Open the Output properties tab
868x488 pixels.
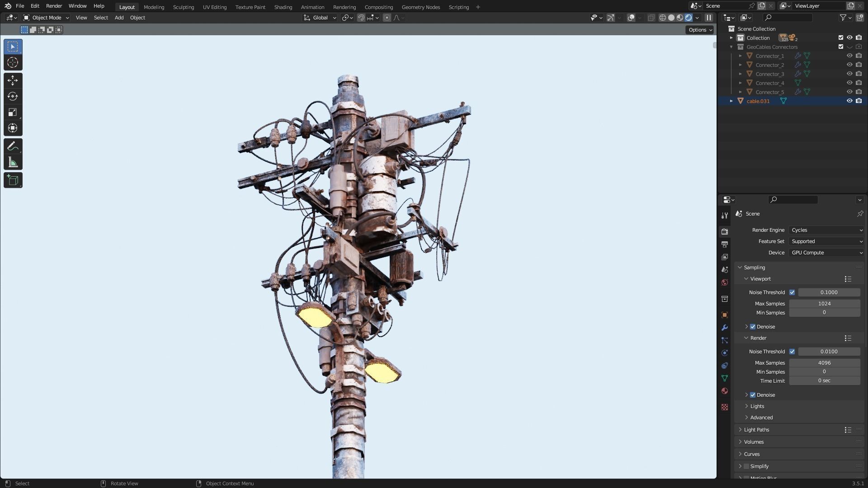(x=725, y=244)
